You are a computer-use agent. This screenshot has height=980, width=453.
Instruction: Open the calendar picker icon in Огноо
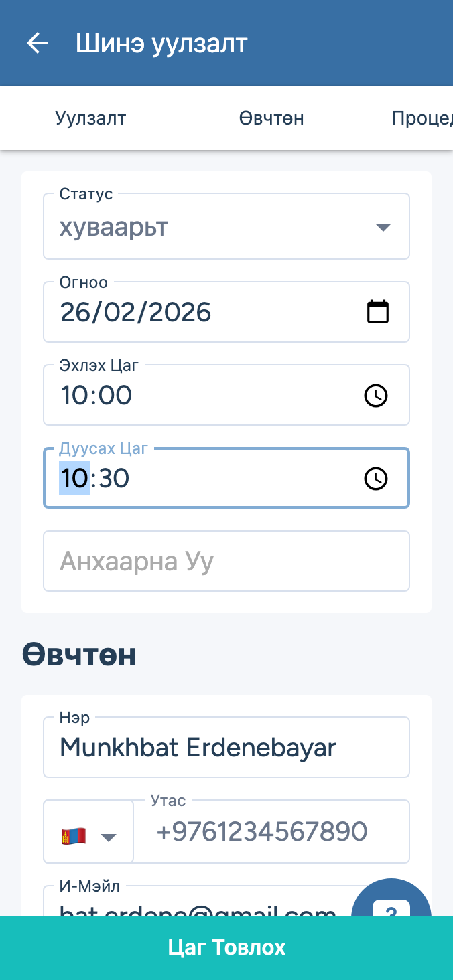pyautogui.click(x=378, y=312)
